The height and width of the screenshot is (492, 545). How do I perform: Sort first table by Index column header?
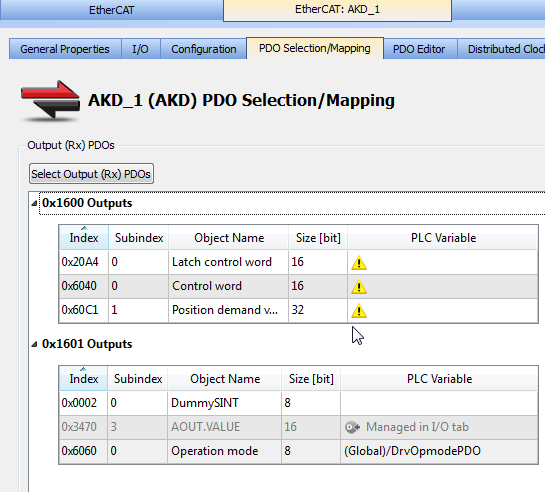pyautogui.click(x=84, y=238)
